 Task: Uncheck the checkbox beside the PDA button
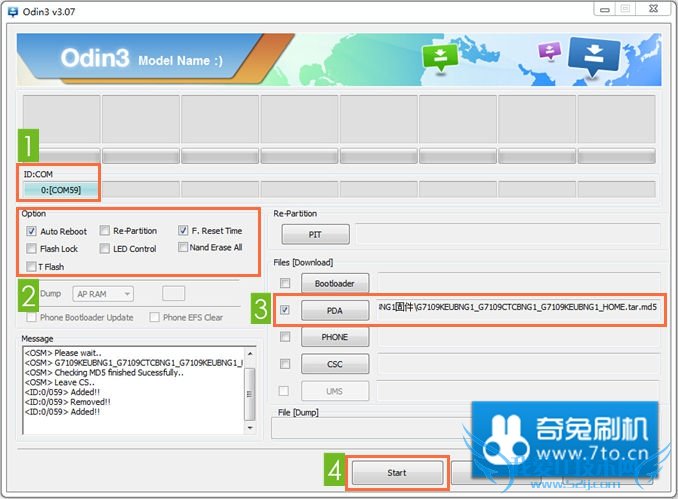285,310
